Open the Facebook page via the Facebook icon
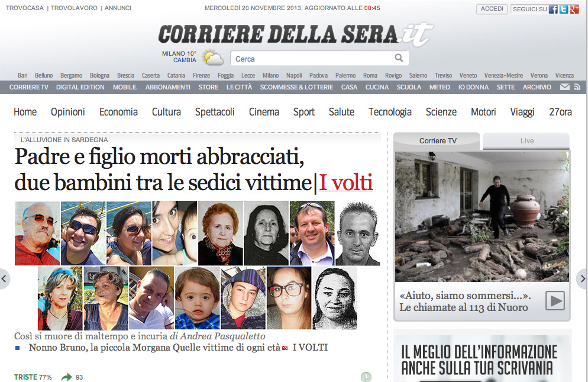 point(553,8)
